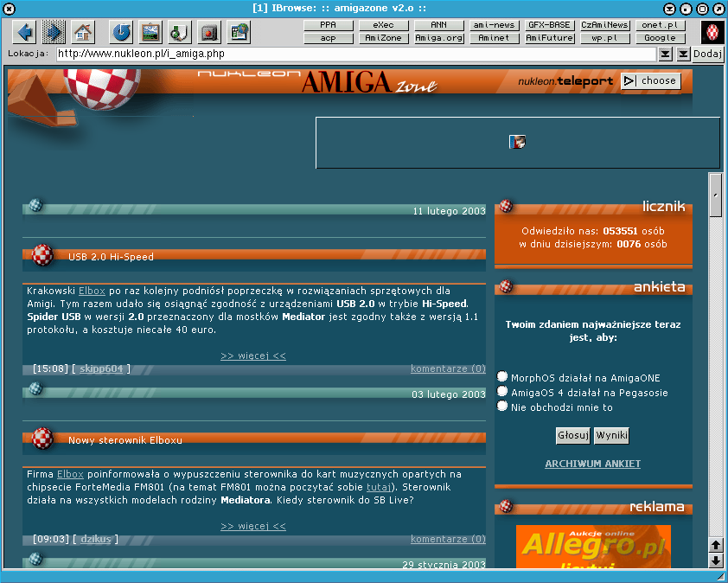Open the CzAmiNews bookmark
This screenshot has height=583, width=728.
click(605, 25)
